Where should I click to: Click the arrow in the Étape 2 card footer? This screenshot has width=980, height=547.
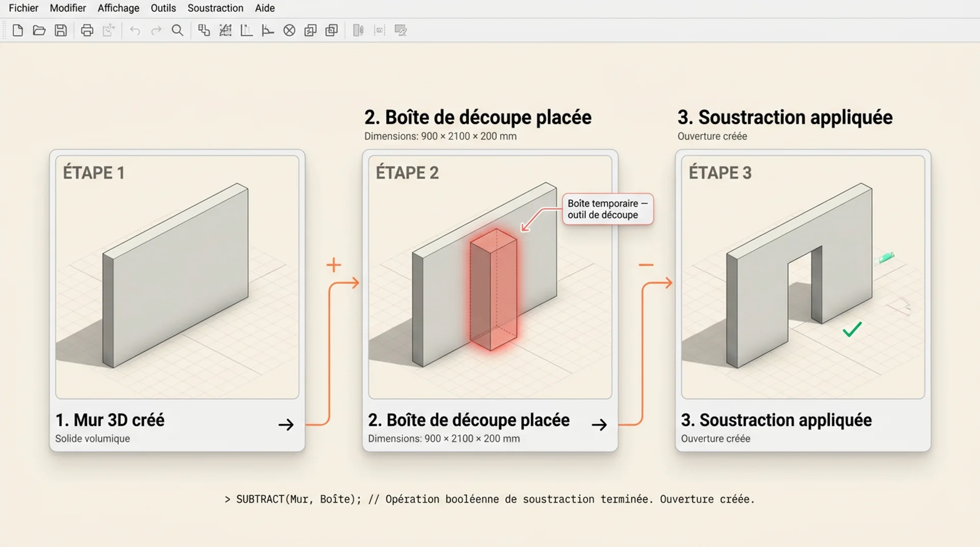[599, 425]
